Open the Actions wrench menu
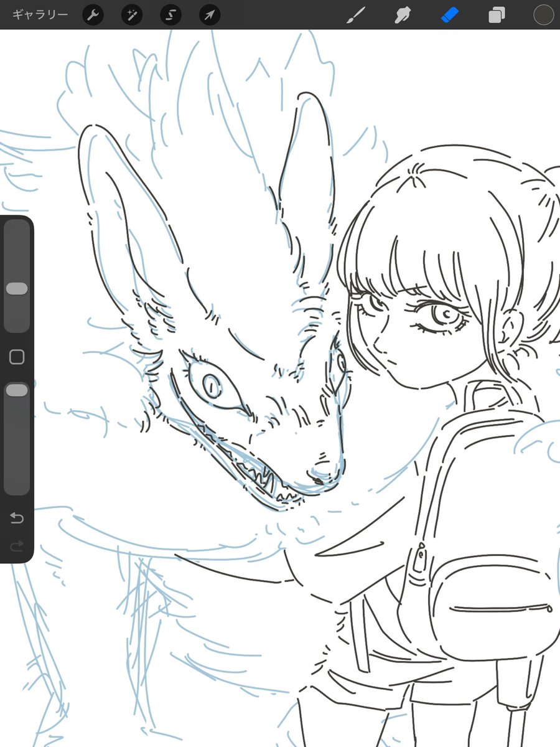 pyautogui.click(x=93, y=15)
